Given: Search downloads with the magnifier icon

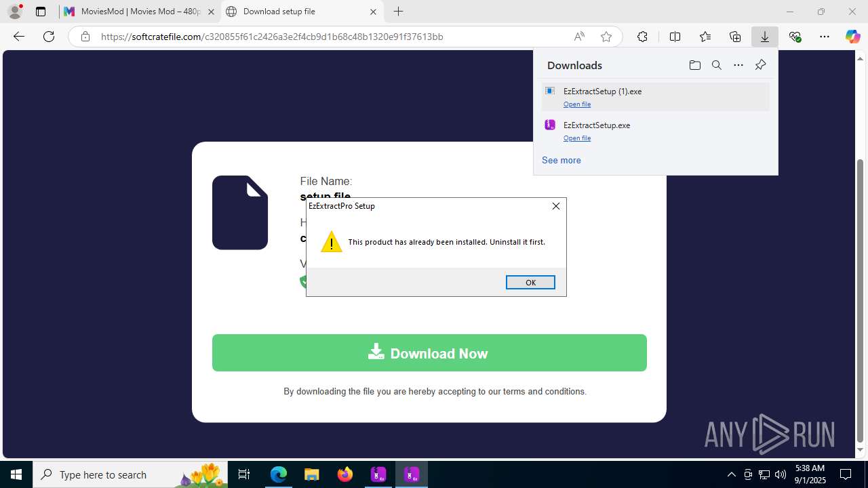Looking at the screenshot, I should (x=716, y=65).
